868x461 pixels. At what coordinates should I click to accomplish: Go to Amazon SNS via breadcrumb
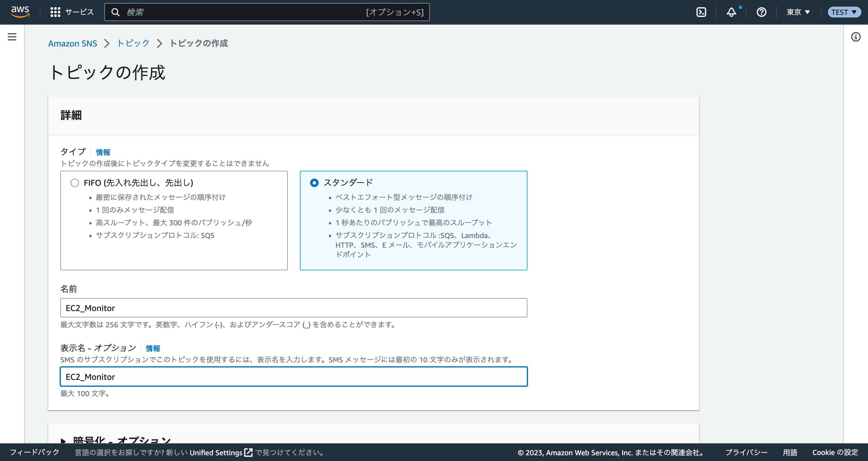pos(72,43)
